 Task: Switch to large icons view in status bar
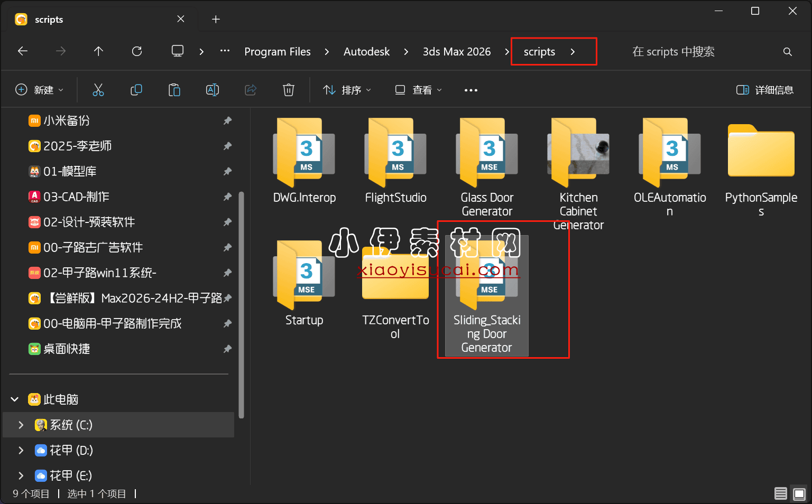[799, 493]
